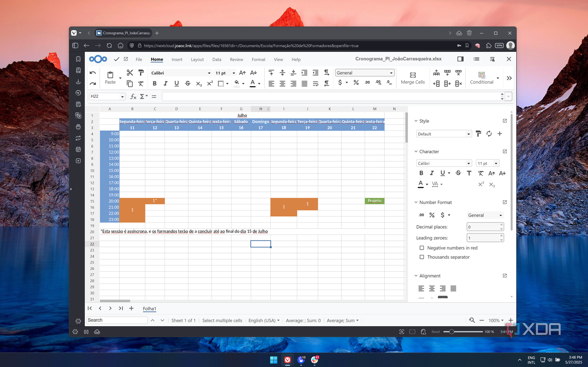This screenshot has height=367, width=588.
Task: Toggle justified alignment in sidebar Alignment section
Action: coord(454,288)
